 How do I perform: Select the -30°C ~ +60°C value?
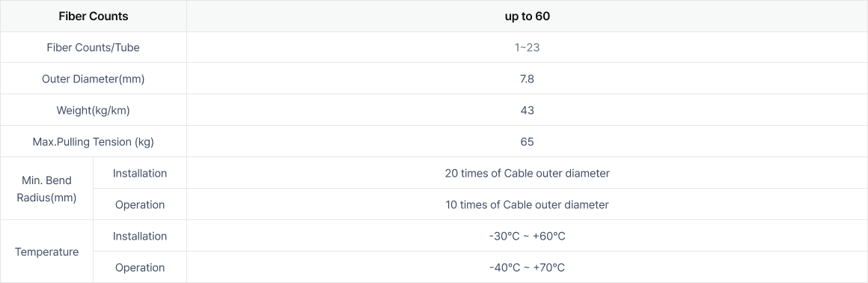527,237
